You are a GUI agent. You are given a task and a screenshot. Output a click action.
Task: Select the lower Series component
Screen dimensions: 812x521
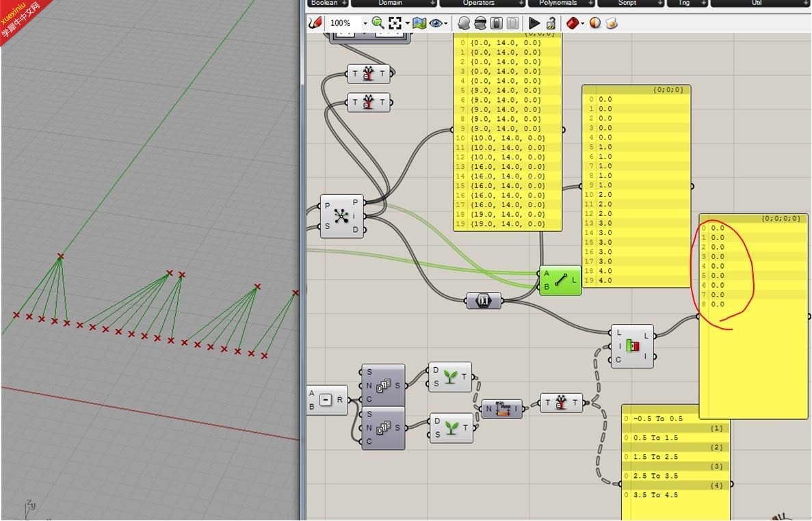pyautogui.click(x=382, y=428)
